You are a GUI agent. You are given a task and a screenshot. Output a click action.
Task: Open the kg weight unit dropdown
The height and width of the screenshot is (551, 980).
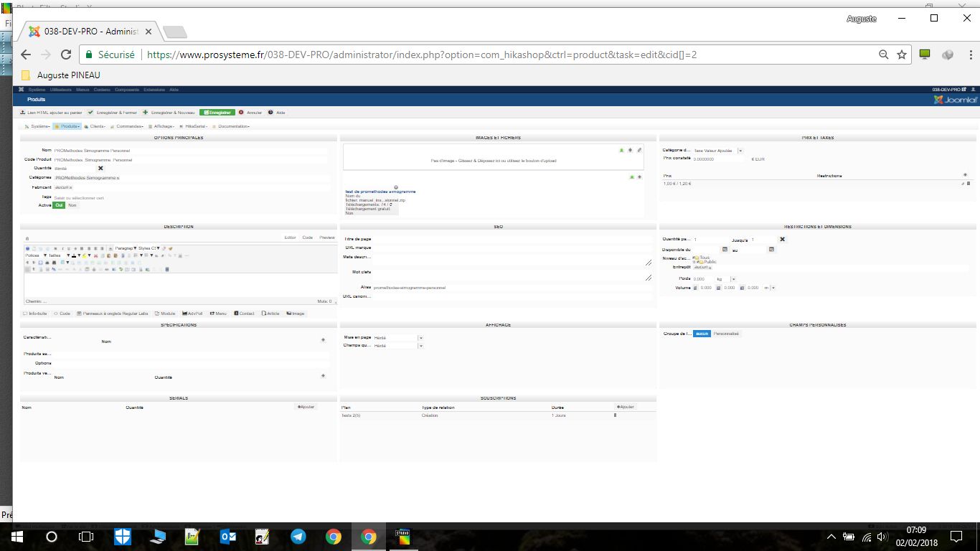[726, 278]
